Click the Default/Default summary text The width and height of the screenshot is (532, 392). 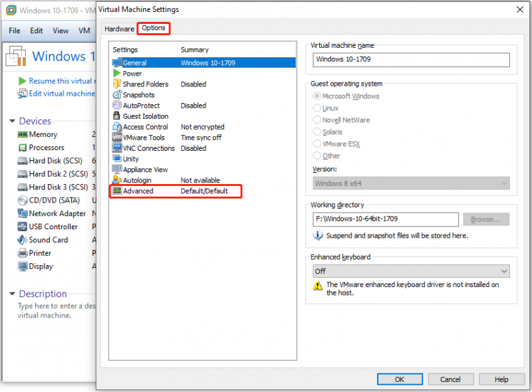204,191
